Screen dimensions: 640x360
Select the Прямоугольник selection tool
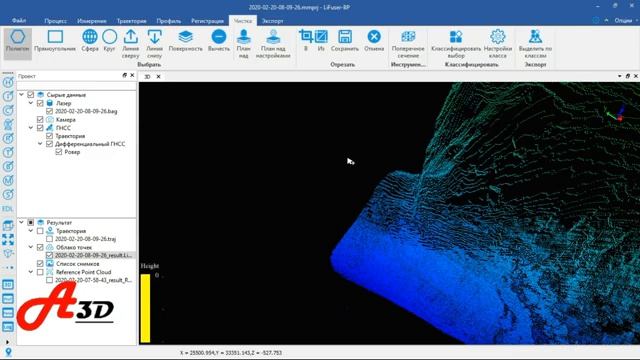pos(55,41)
